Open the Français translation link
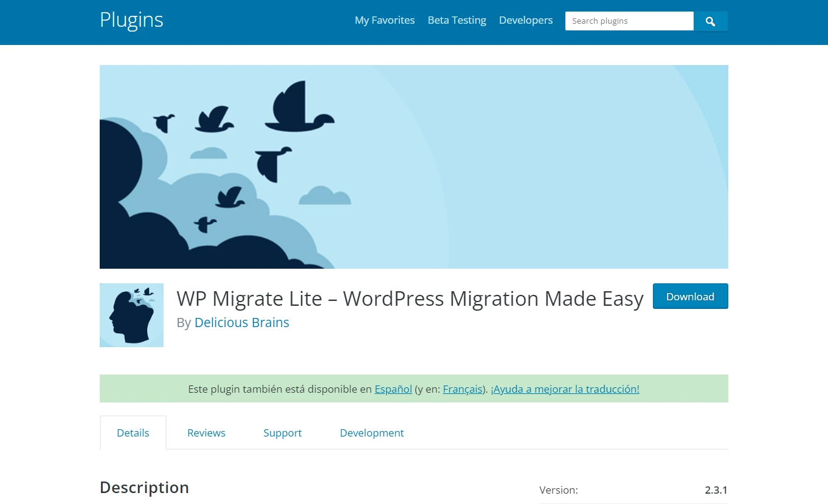The height and width of the screenshot is (504, 828). 463,389
